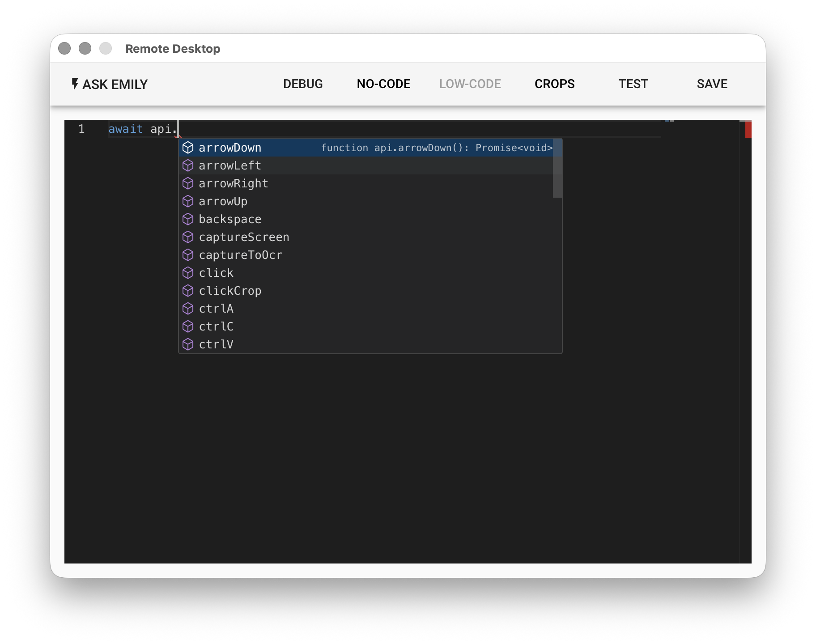816x644 pixels.
Task: Choose ctrlA from the suggestions
Action: 370,309
